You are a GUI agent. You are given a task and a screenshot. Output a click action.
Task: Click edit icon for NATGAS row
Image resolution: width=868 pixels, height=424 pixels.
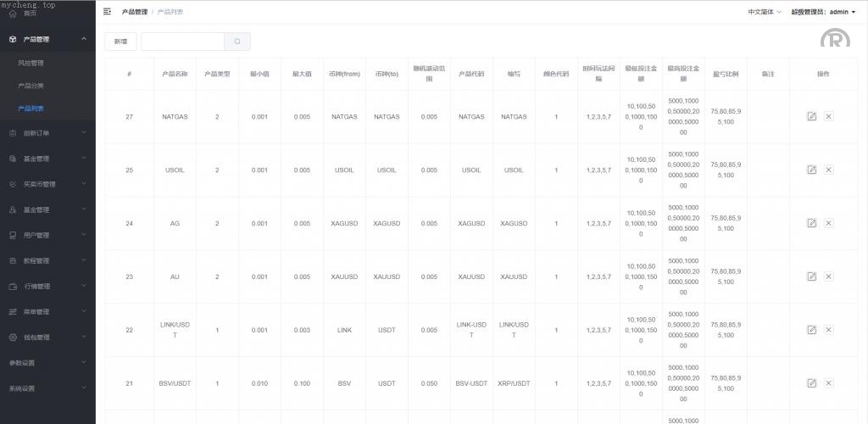click(811, 116)
